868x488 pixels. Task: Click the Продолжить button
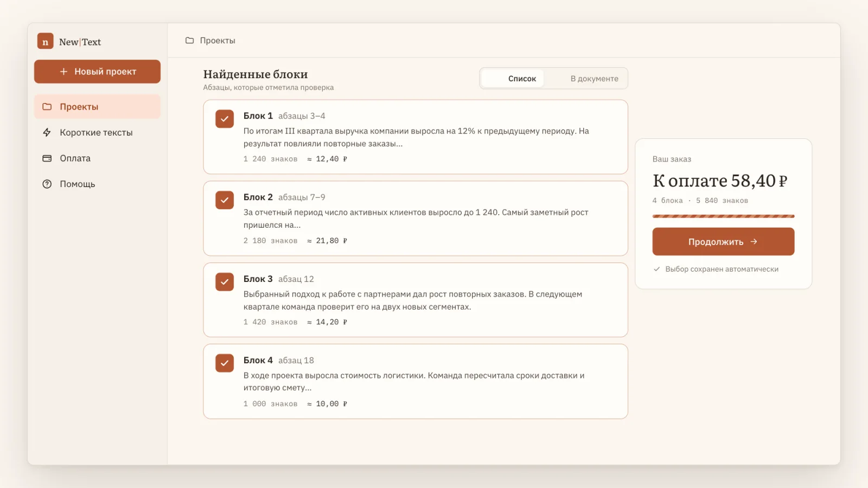pyautogui.click(x=723, y=242)
